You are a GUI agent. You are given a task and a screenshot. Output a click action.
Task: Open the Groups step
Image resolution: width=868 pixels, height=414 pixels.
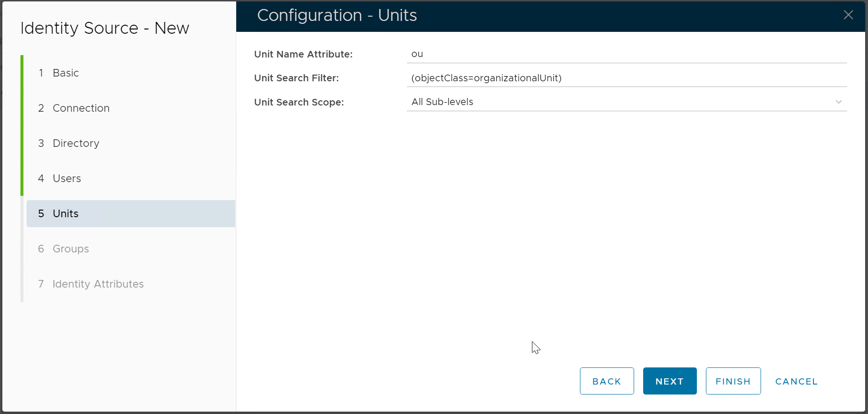pyautogui.click(x=70, y=249)
